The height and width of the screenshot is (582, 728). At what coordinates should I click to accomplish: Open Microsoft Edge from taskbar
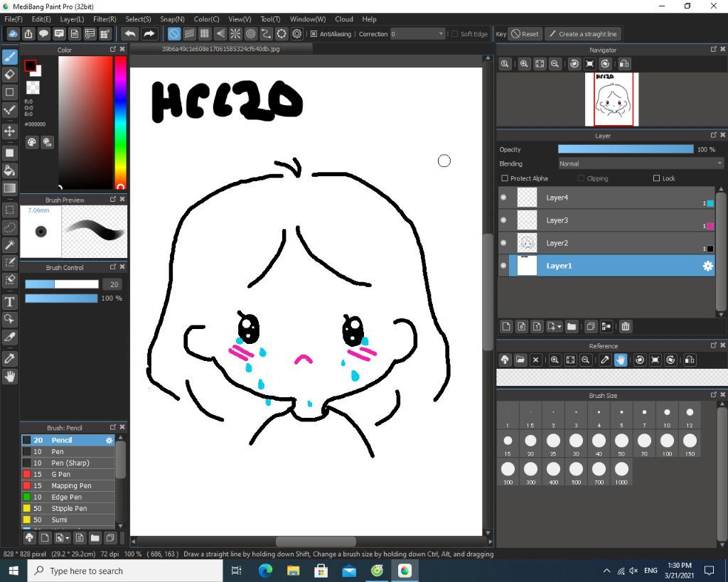[265, 571]
